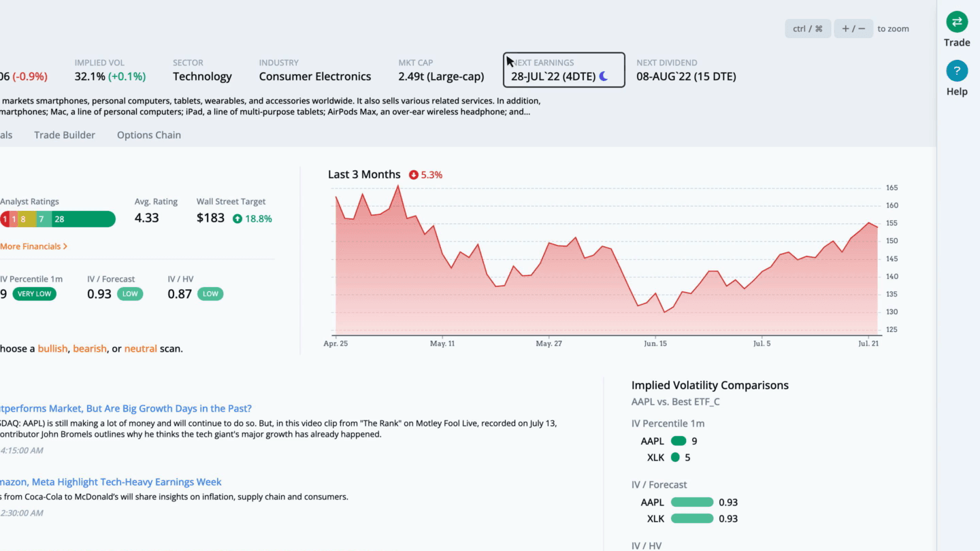Click the Jul. 21 date label on chart
The image size is (980, 551).
coord(868,344)
